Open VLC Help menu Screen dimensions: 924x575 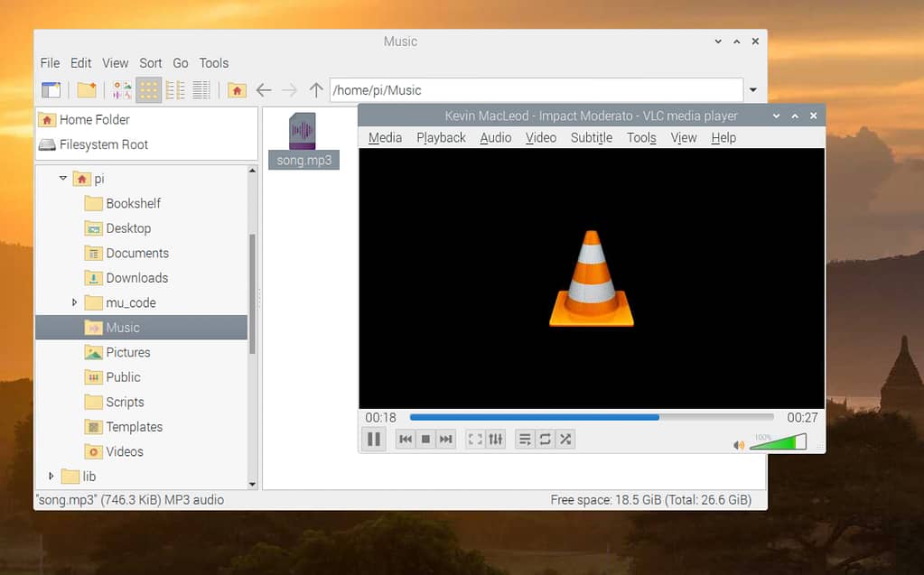(723, 137)
